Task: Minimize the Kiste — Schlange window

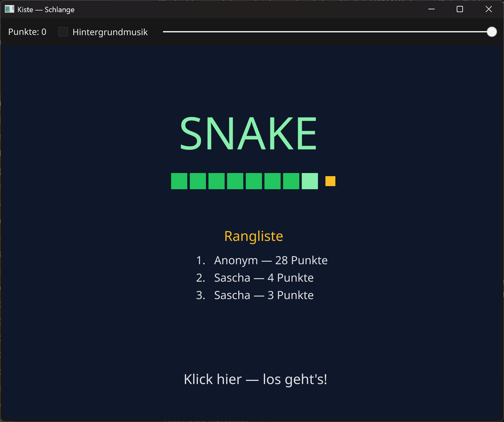Action: pyautogui.click(x=432, y=9)
